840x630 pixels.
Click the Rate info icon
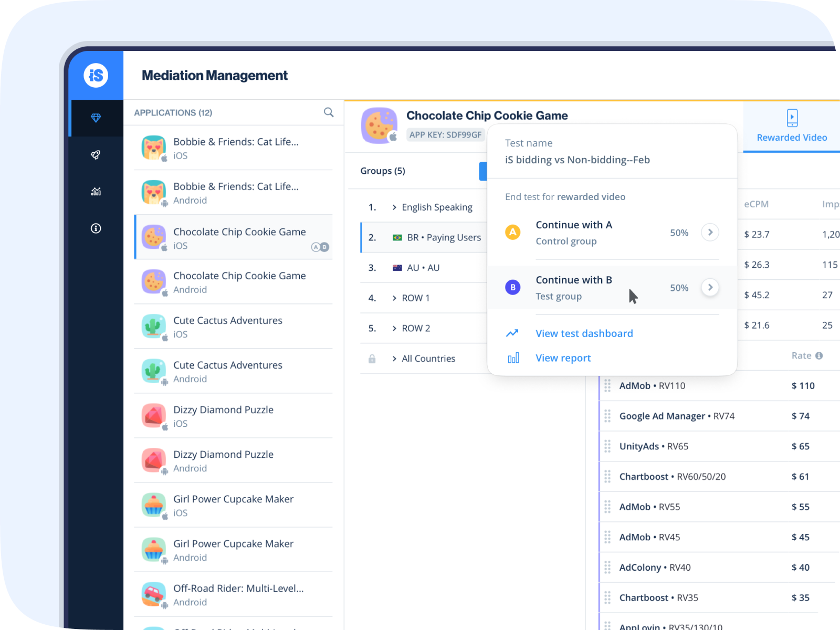coord(819,356)
